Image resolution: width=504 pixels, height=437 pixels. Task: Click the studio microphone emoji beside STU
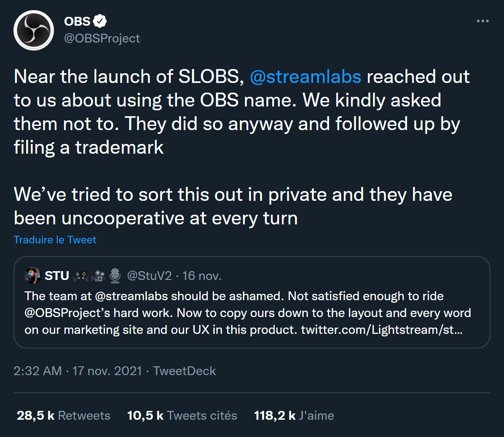115,276
